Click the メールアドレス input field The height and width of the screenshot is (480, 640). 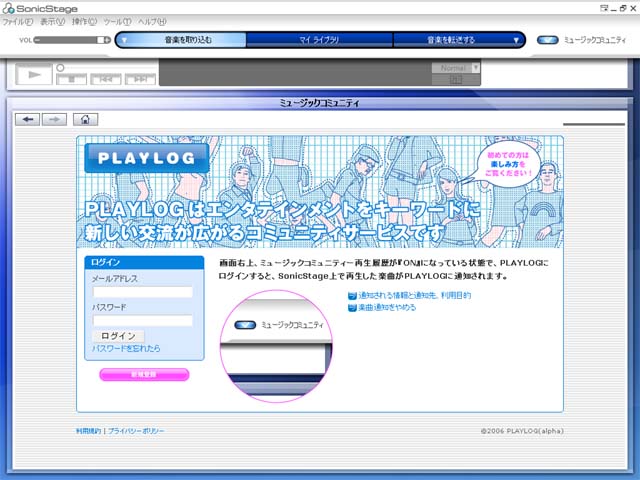(x=142, y=292)
